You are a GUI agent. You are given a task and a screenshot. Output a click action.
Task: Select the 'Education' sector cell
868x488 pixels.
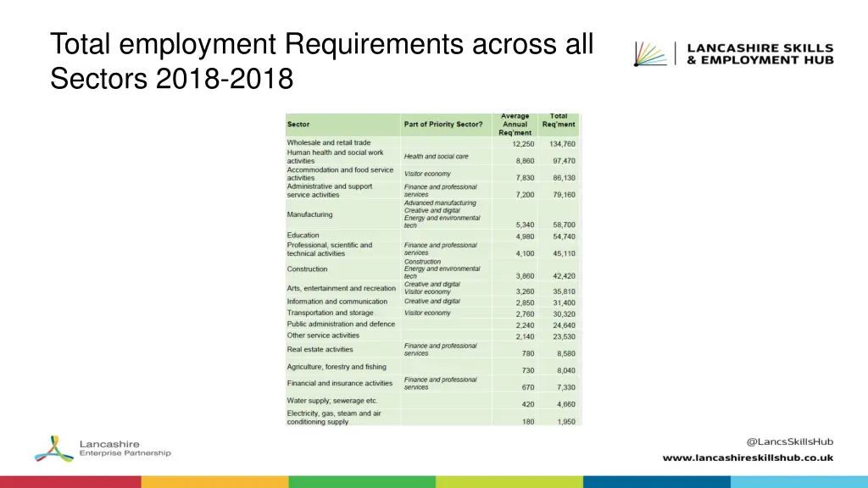303,236
